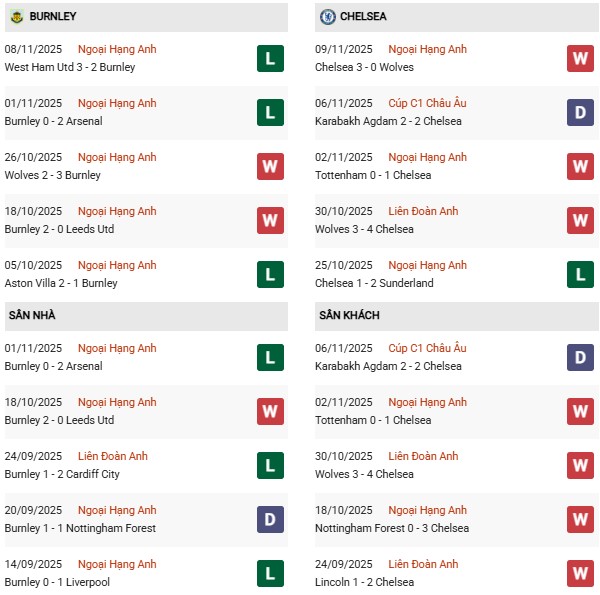
Task: Open Ngoại Hạng Anh link for West Ham match
Action: (118, 50)
